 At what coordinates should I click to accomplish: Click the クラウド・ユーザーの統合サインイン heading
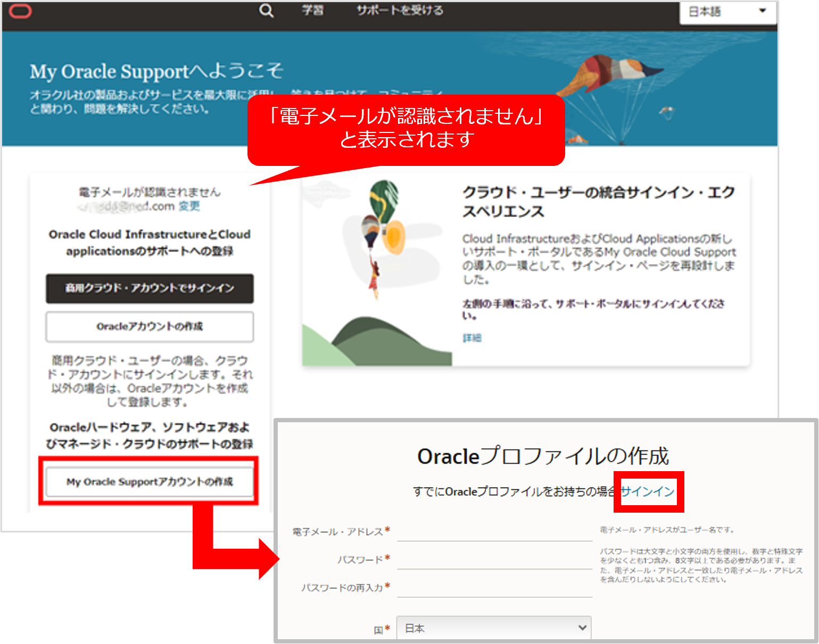tap(599, 202)
